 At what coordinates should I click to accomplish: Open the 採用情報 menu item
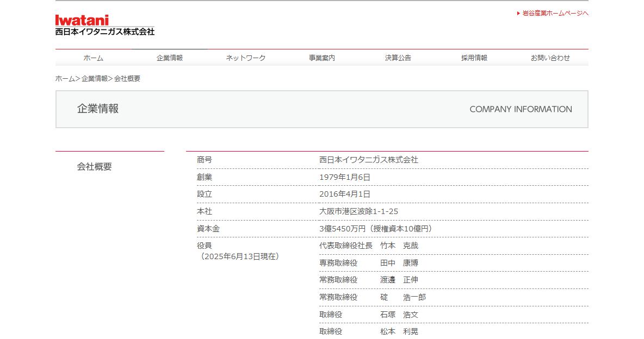click(x=474, y=58)
